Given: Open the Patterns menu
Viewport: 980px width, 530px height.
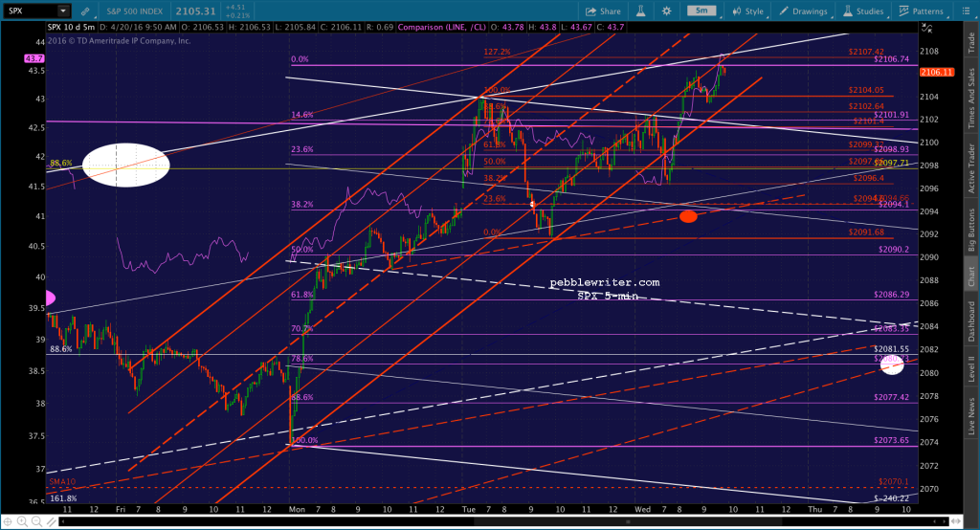Looking at the screenshot, I should pyautogui.click(x=922, y=11).
